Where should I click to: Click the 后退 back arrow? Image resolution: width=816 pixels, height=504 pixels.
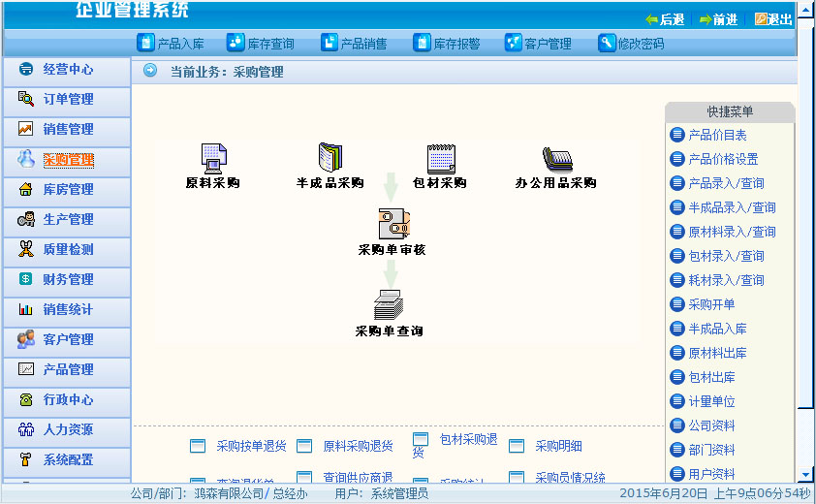[x=665, y=19]
